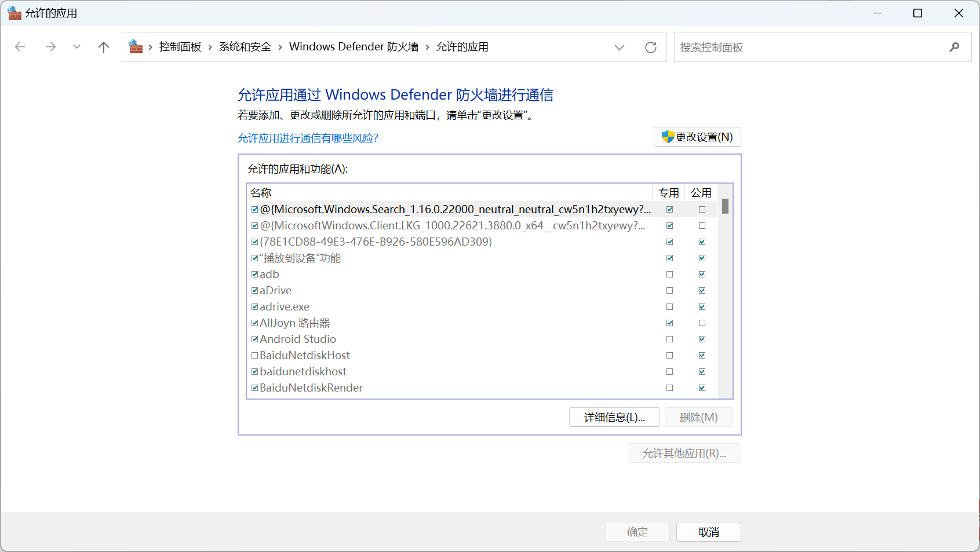
Task: Toggle 公用 checkbox for “播放到设备”功能
Action: (702, 258)
